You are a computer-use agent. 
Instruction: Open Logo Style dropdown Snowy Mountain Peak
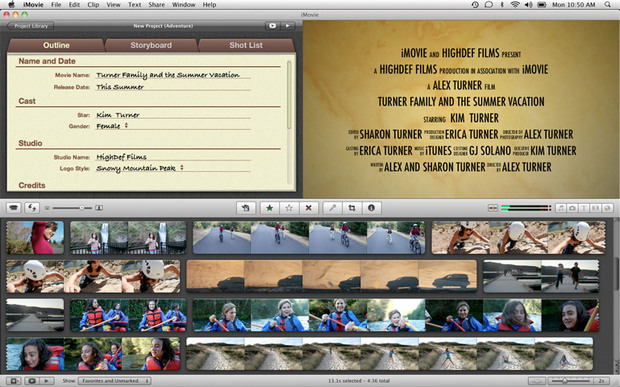[140, 168]
